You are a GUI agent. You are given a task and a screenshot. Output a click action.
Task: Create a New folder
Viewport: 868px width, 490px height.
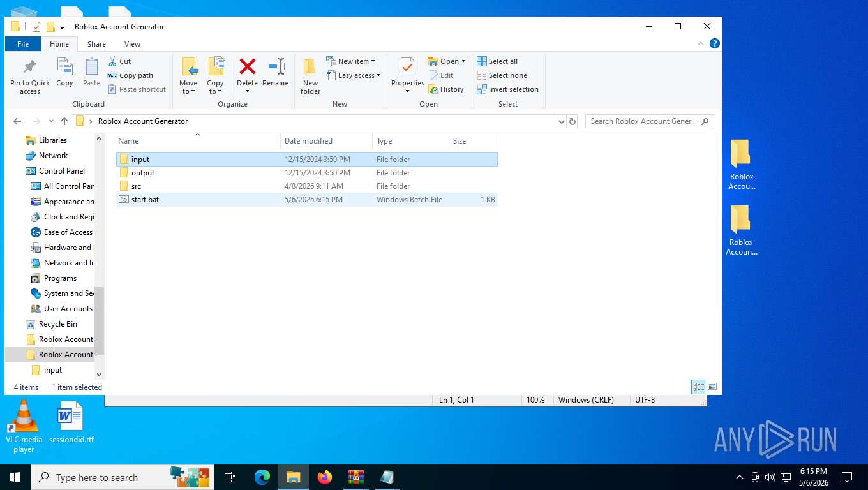(x=310, y=77)
